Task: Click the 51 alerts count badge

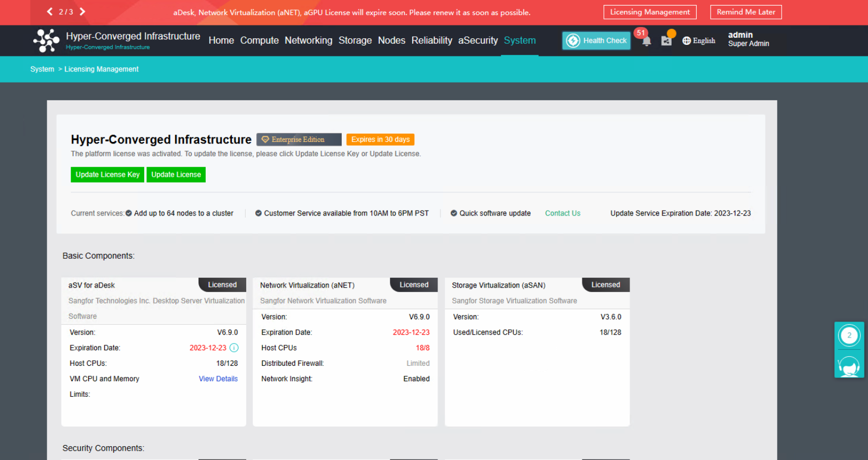Action: tap(641, 33)
